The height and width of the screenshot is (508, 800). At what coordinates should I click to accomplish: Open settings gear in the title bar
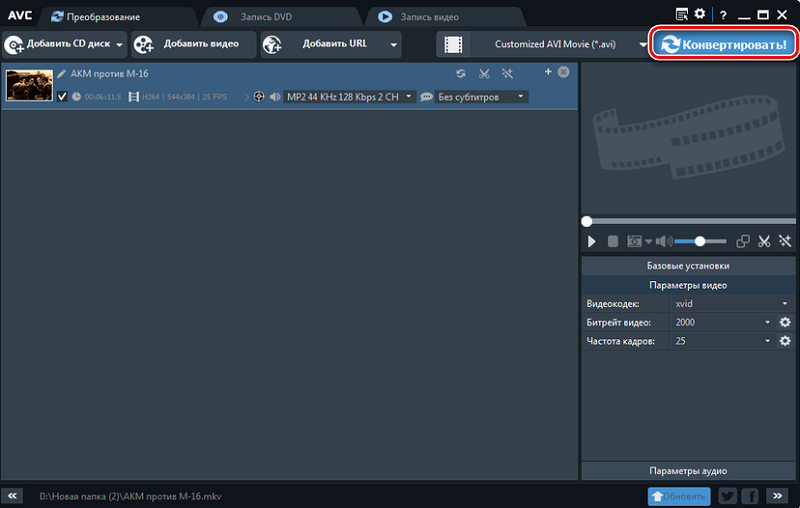(700, 14)
